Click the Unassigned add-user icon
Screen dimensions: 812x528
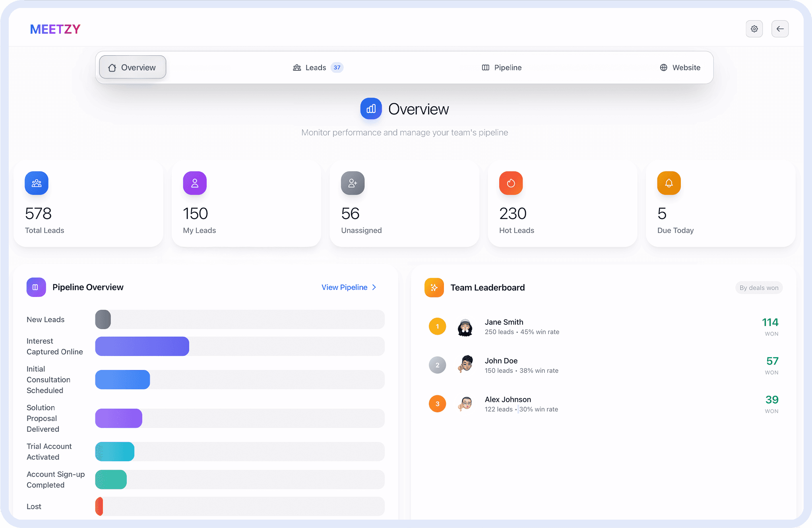coord(352,183)
